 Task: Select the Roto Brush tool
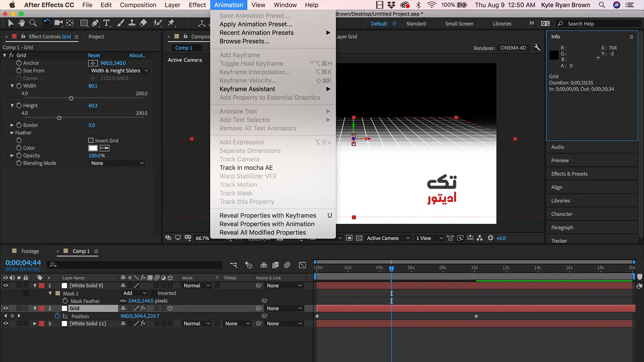click(x=157, y=23)
